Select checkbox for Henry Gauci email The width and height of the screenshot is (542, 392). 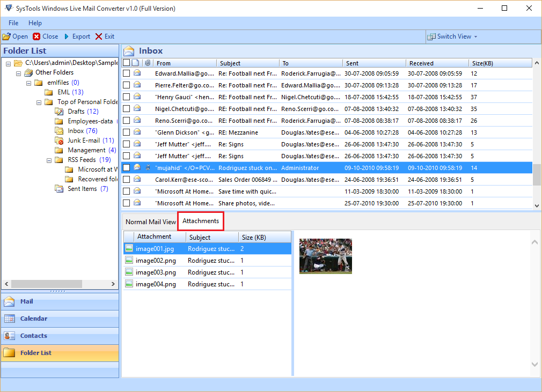pos(127,97)
